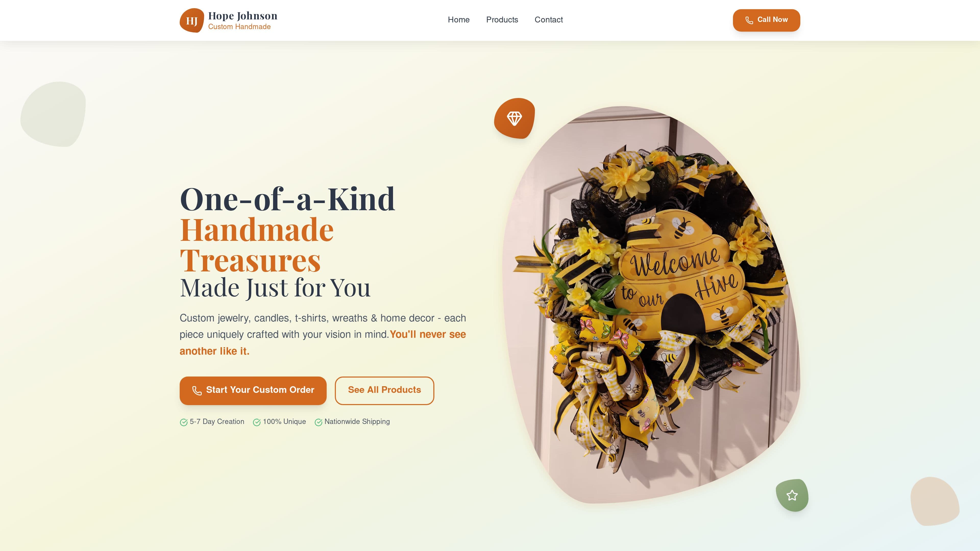Click phone icon in Start Your Custom Order
The height and width of the screenshot is (551, 980).
pyautogui.click(x=197, y=391)
